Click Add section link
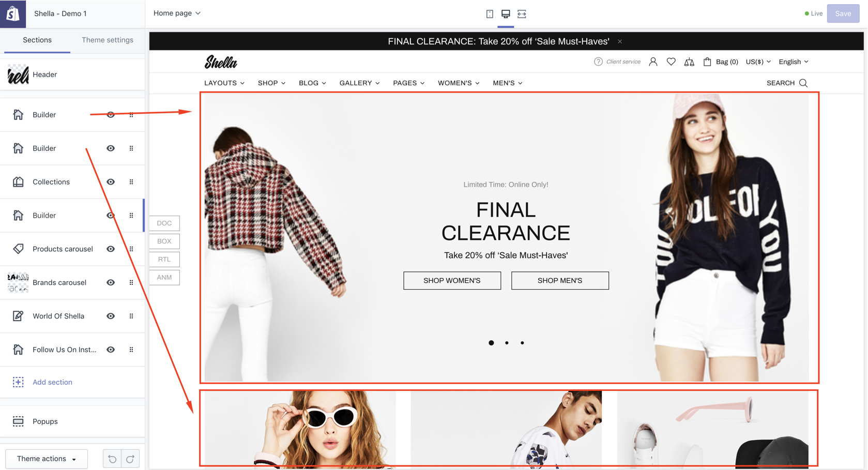Viewport: 868px width, 470px height. point(52,382)
